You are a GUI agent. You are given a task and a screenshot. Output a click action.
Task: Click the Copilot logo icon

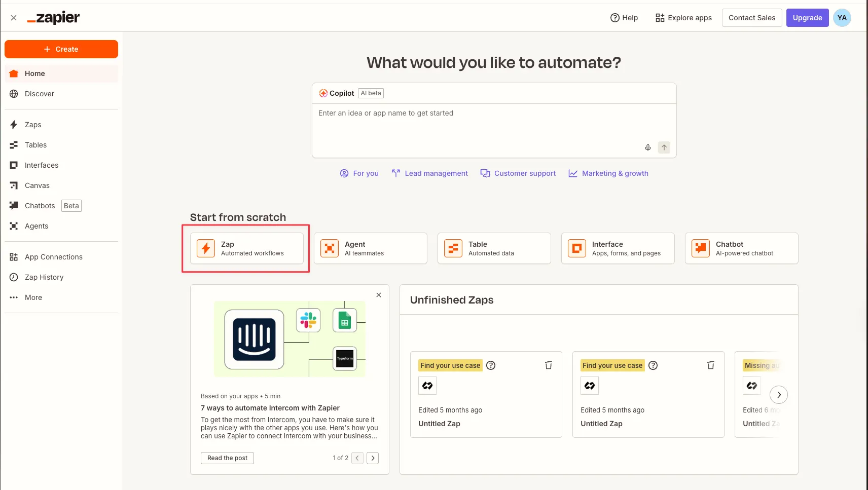point(323,93)
